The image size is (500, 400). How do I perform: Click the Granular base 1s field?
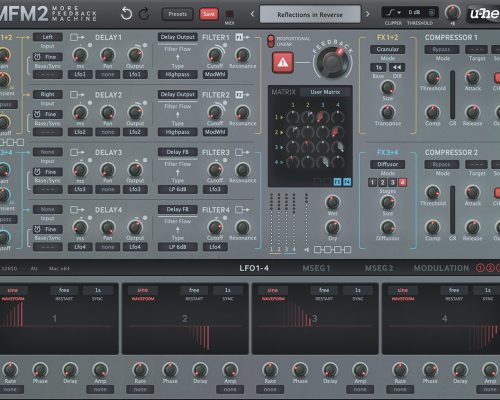(x=379, y=67)
